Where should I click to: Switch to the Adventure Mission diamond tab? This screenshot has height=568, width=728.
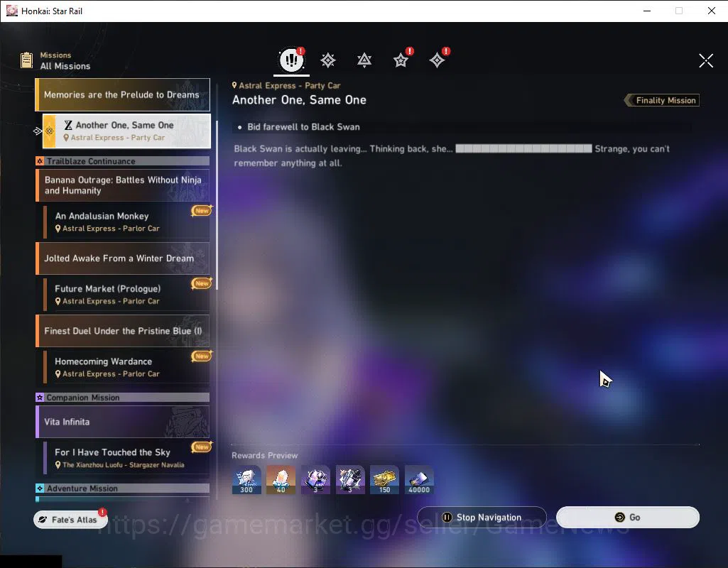tap(437, 60)
